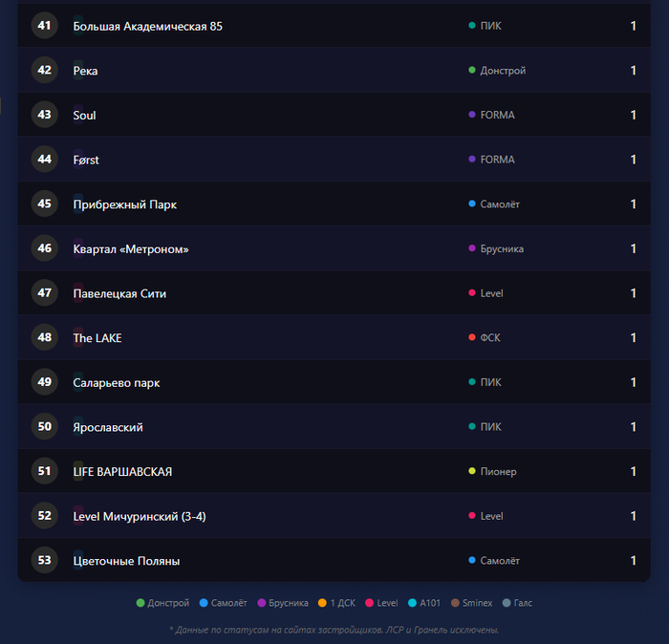Screen dimensions: 669x644
Task: Click the A101 legend label
Action: (x=430, y=603)
